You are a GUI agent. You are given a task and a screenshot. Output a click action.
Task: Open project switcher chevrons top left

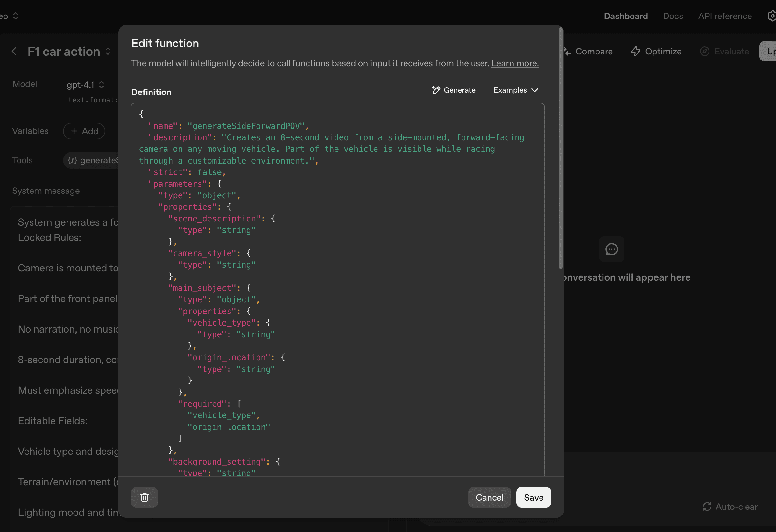point(15,16)
